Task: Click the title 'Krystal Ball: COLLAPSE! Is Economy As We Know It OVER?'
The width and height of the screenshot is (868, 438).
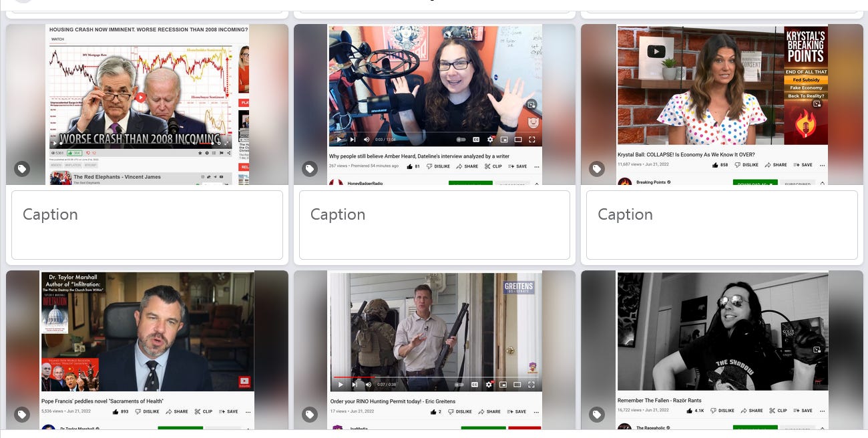Action: 686,155
